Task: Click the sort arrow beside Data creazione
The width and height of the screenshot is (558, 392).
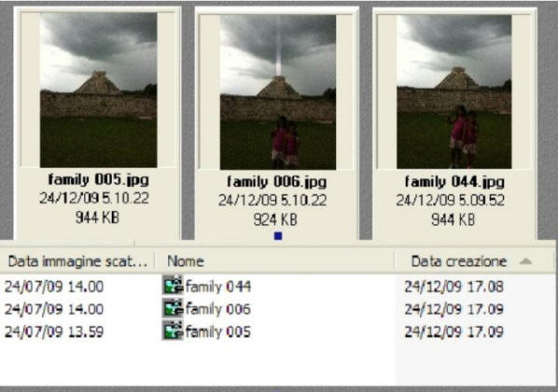Action: 525,261
